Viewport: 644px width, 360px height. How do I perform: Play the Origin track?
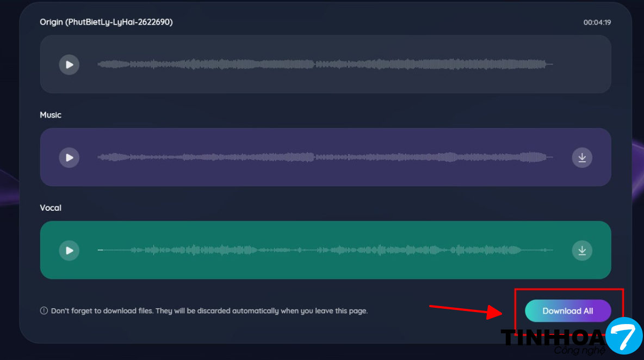pos(69,64)
